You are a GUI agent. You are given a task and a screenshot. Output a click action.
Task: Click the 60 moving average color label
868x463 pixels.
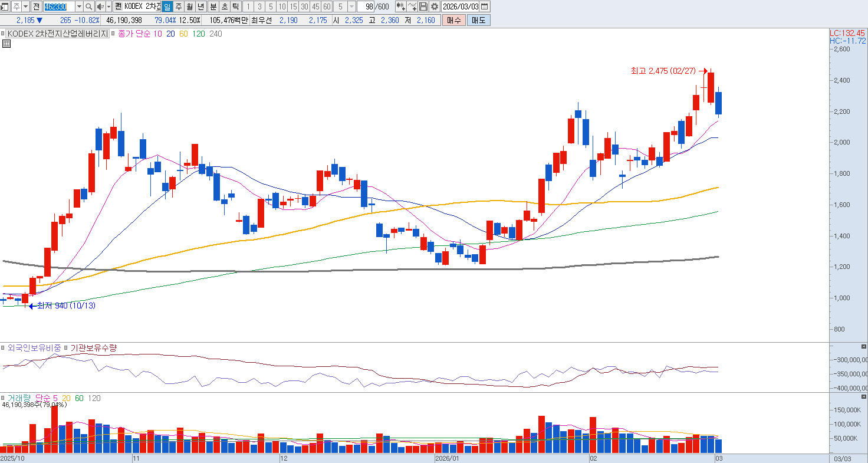click(183, 34)
